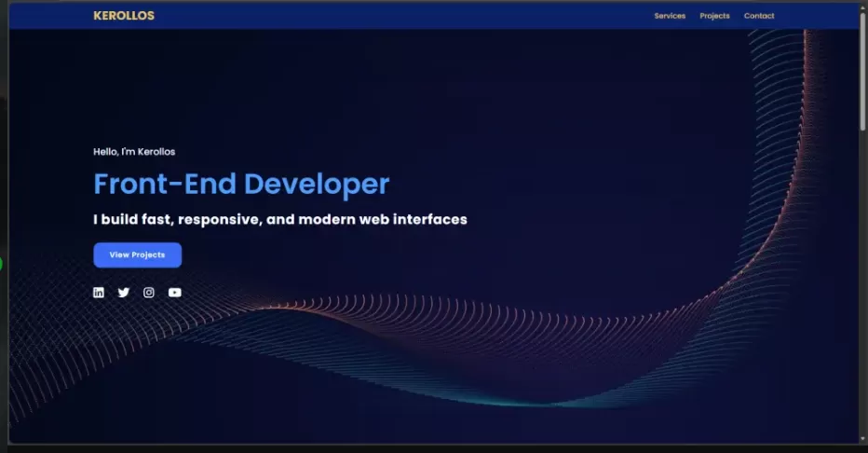Click the 'Front-End Developer' heading
Viewport: 868px width, 453px height.
point(241,184)
